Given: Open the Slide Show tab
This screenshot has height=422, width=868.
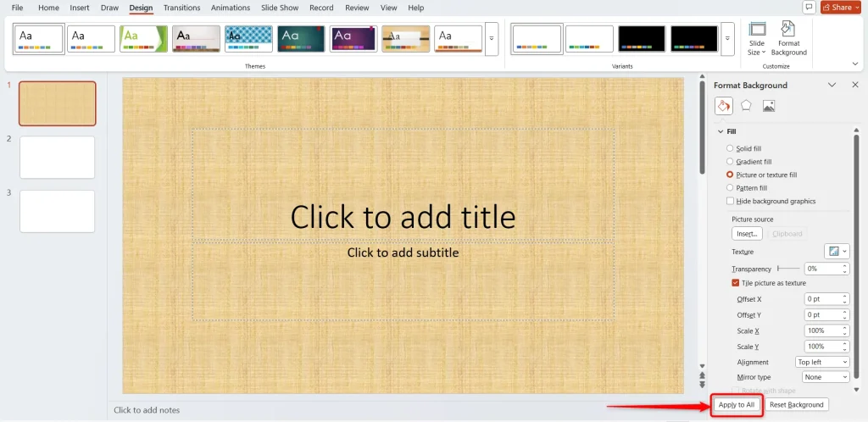Looking at the screenshot, I should tap(280, 8).
